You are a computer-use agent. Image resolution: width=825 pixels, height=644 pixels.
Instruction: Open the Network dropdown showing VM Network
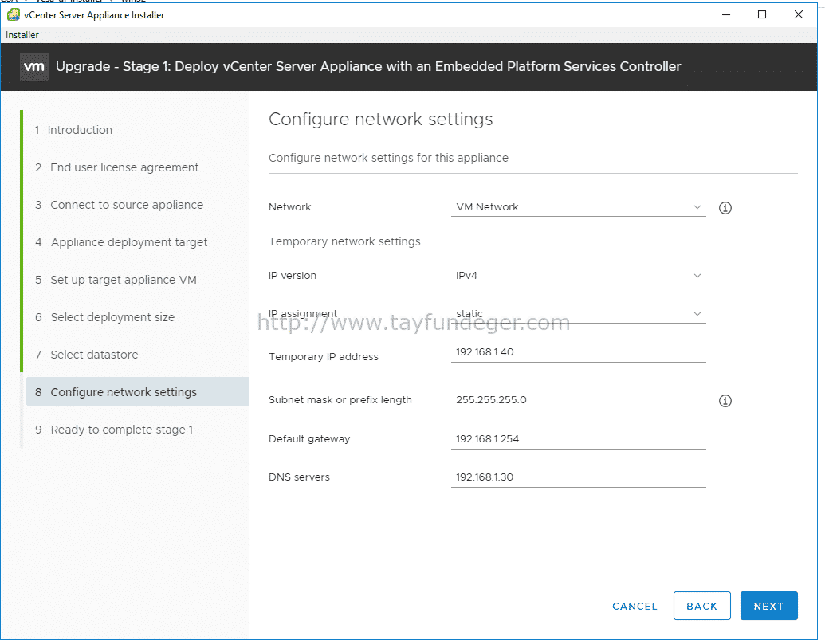pyautogui.click(x=578, y=206)
